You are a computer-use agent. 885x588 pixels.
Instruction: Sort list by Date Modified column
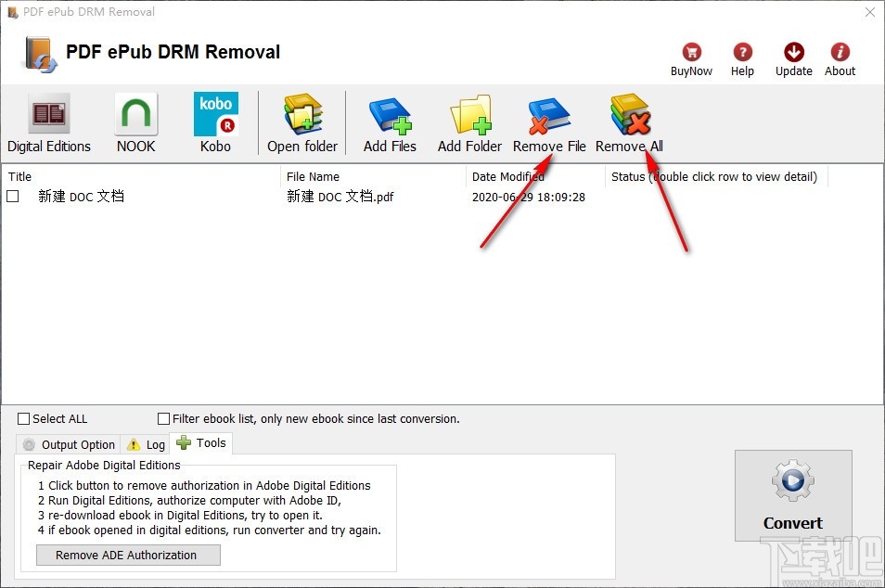pos(535,176)
